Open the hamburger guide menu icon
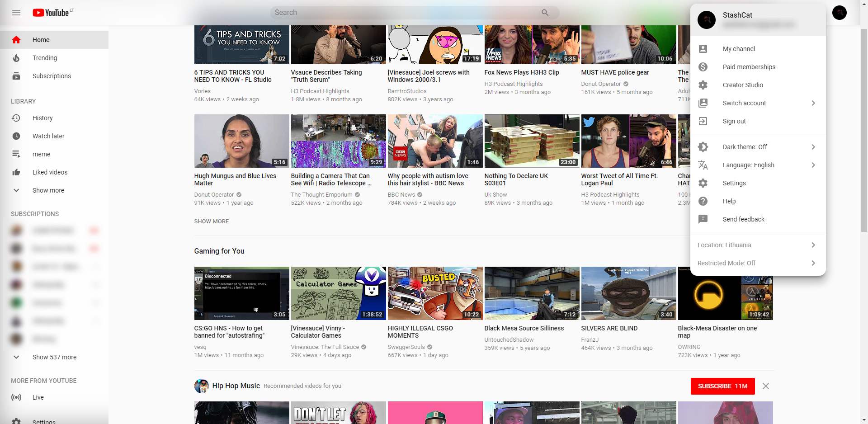 (x=16, y=13)
